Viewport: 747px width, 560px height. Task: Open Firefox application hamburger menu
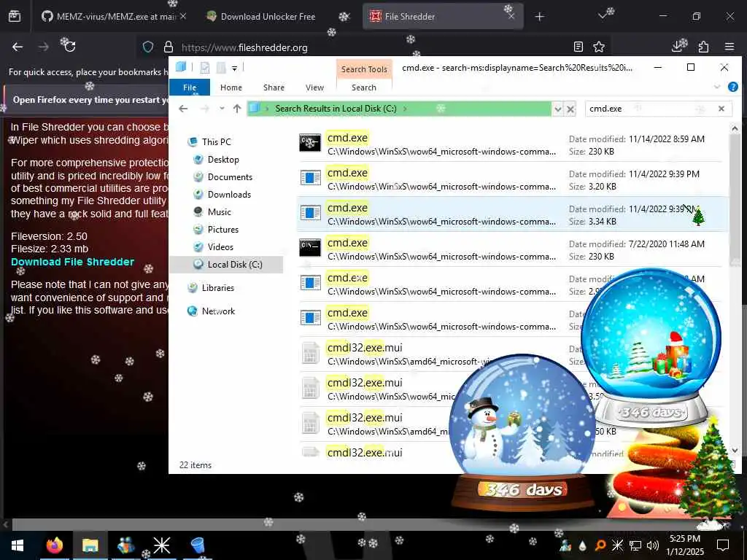point(729,47)
